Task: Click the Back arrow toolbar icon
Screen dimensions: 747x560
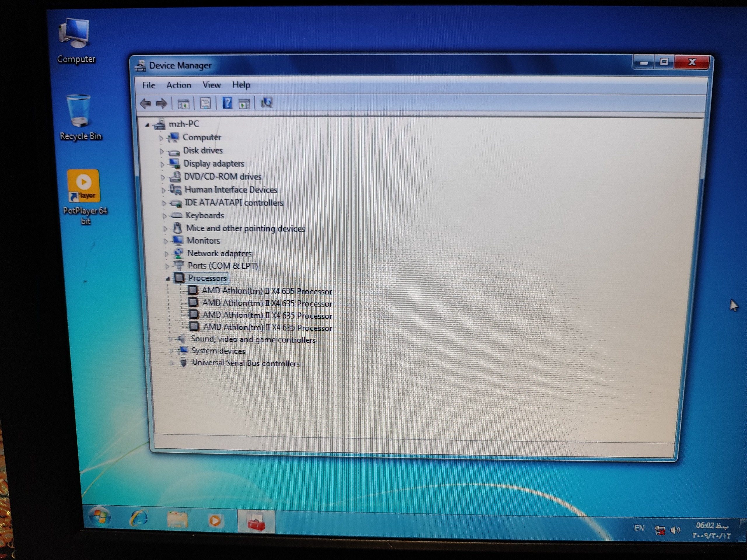Action: click(x=146, y=103)
